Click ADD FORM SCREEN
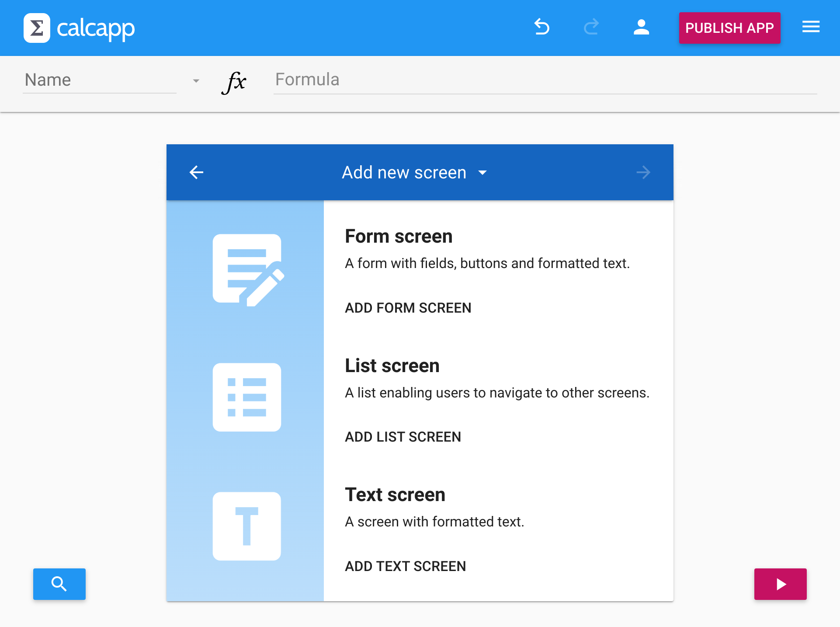This screenshot has height=627, width=840. 407,308
